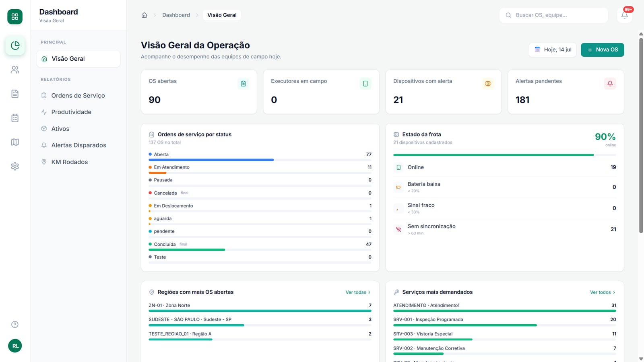Viewport: 644px width, 362px height.
Task: Open the map sidebar icon
Action: tap(15, 142)
